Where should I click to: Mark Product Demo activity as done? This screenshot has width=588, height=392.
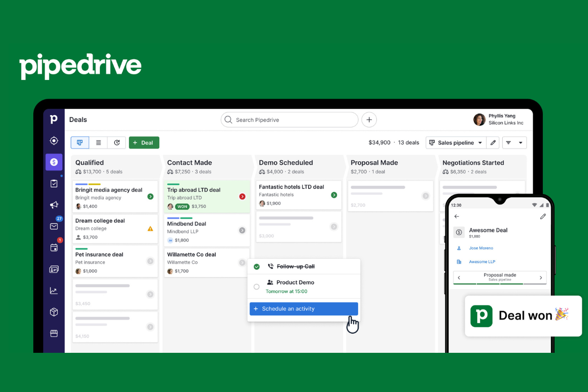[256, 287]
